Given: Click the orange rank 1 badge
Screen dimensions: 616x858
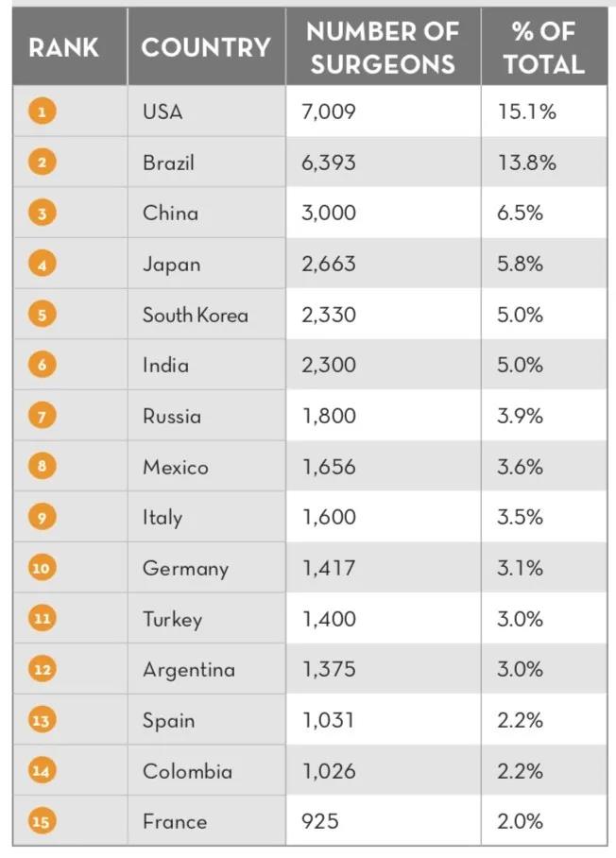Looking at the screenshot, I should [x=43, y=112].
